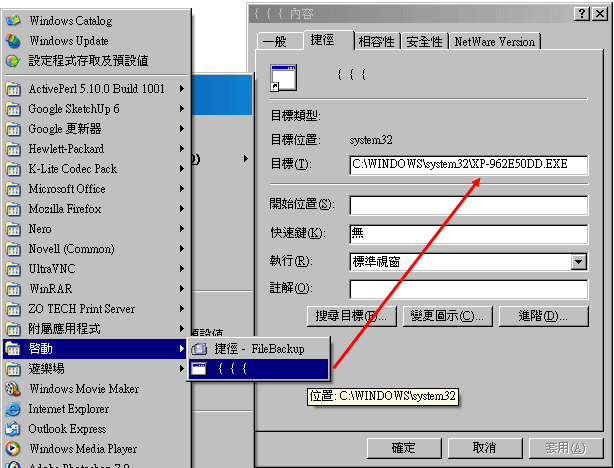Open the UltraVNC menu entry
The image size is (614, 468).
95,269
